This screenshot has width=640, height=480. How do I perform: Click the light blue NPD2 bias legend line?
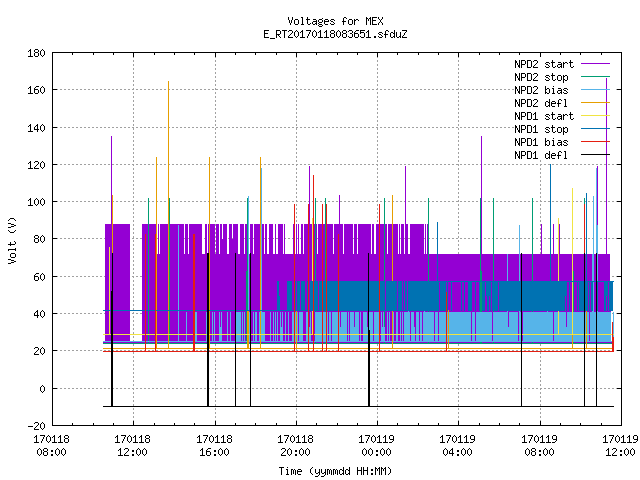(595, 90)
